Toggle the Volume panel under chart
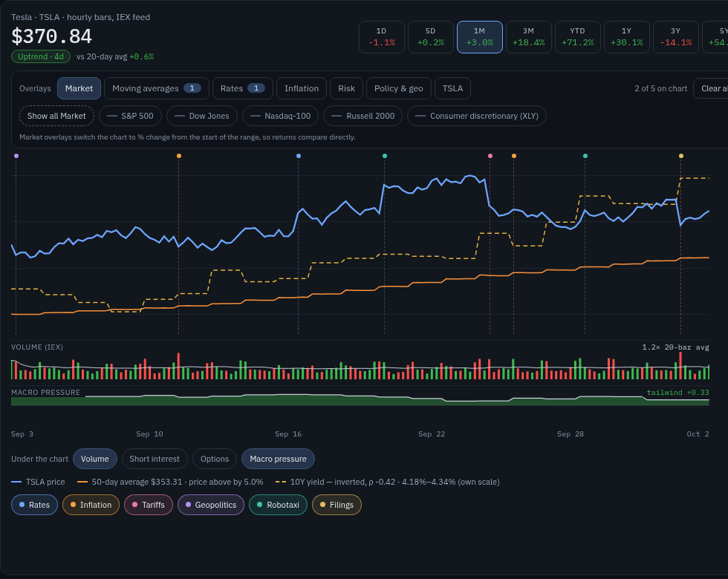This screenshot has height=579, width=728. tap(95, 459)
